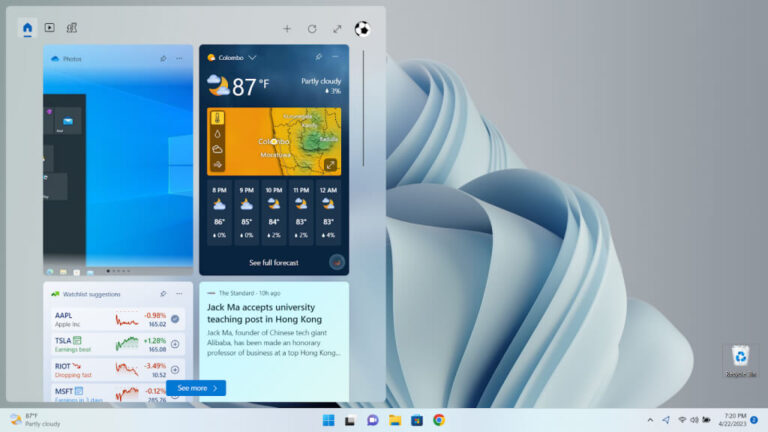
Task: Add TSLA to the watchlist
Action: [x=175, y=344]
